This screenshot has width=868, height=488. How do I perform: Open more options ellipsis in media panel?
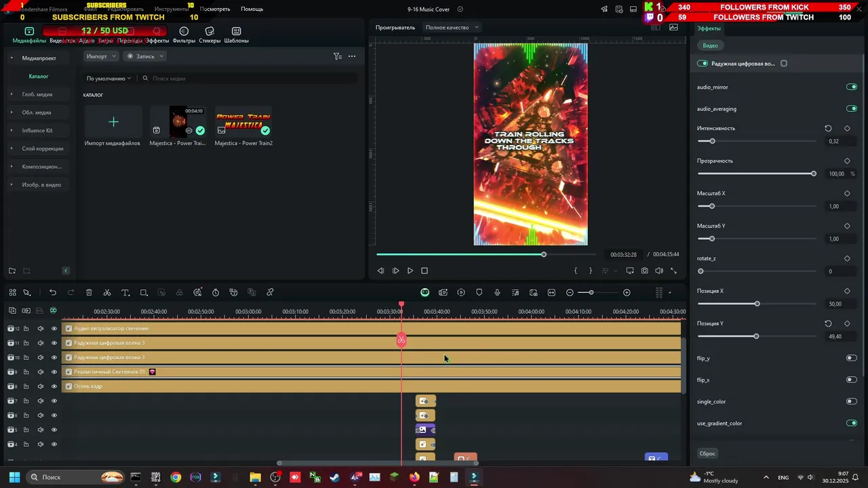[352, 56]
